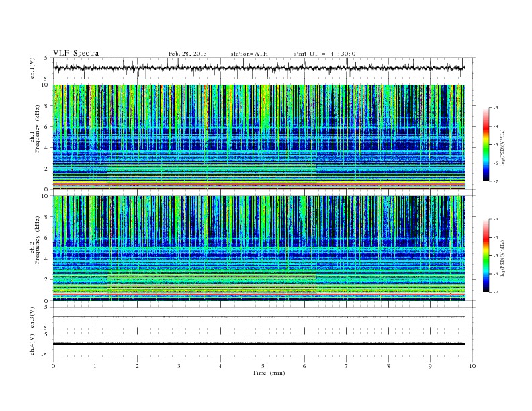This screenshot has height=411, width=532.
Task: Click the 'Time (min)' axis title
Action: [269, 373]
